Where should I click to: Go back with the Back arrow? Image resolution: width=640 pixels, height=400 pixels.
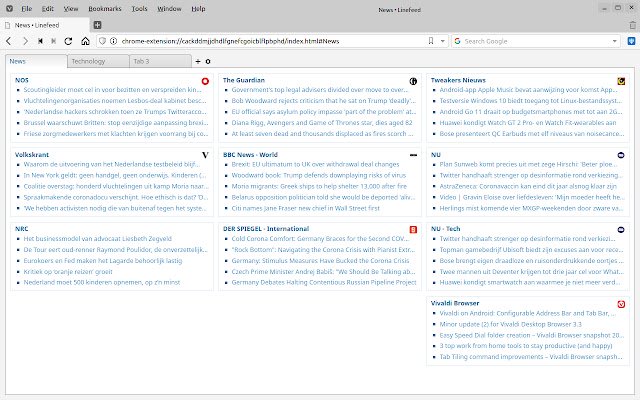coord(9,41)
